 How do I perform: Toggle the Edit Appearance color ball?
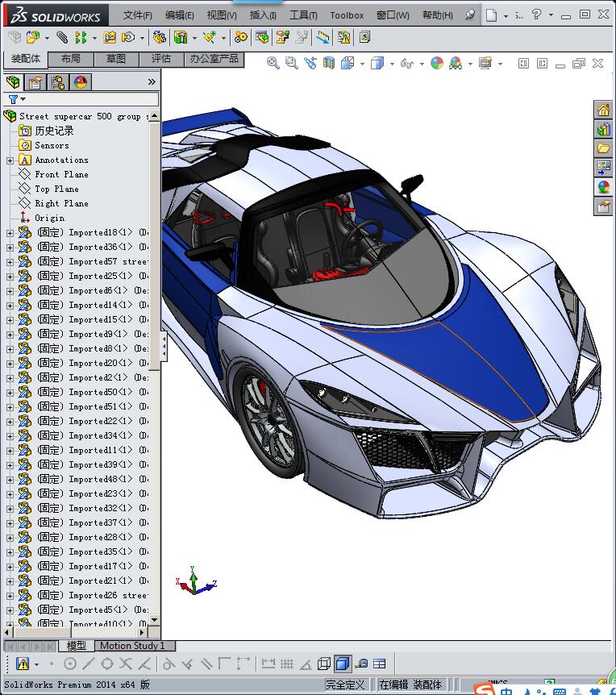pos(436,63)
